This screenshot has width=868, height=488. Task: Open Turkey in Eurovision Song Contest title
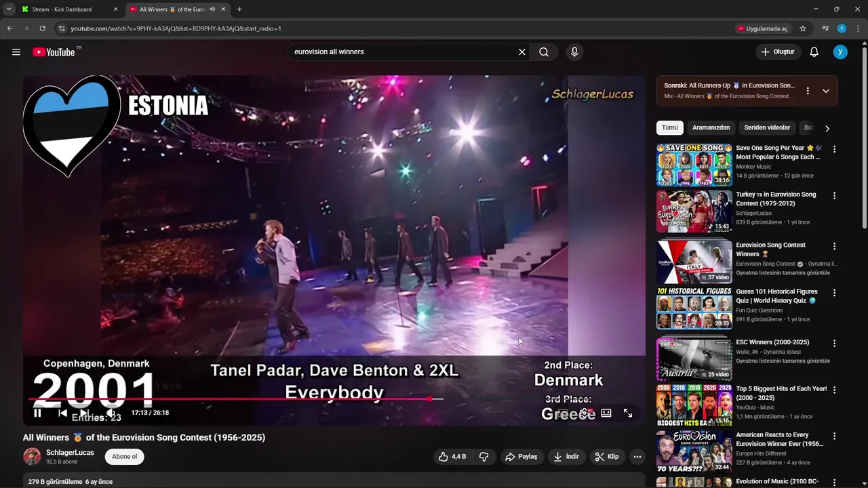776,199
